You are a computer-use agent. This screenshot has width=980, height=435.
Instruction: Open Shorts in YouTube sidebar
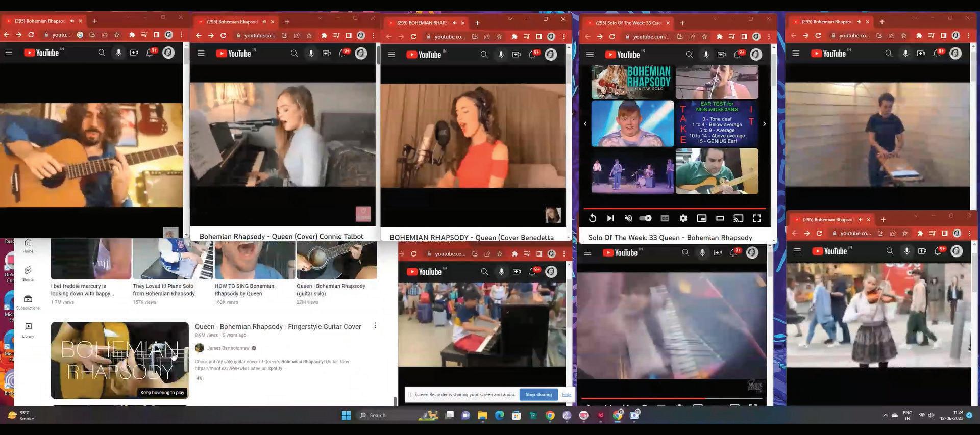28,273
